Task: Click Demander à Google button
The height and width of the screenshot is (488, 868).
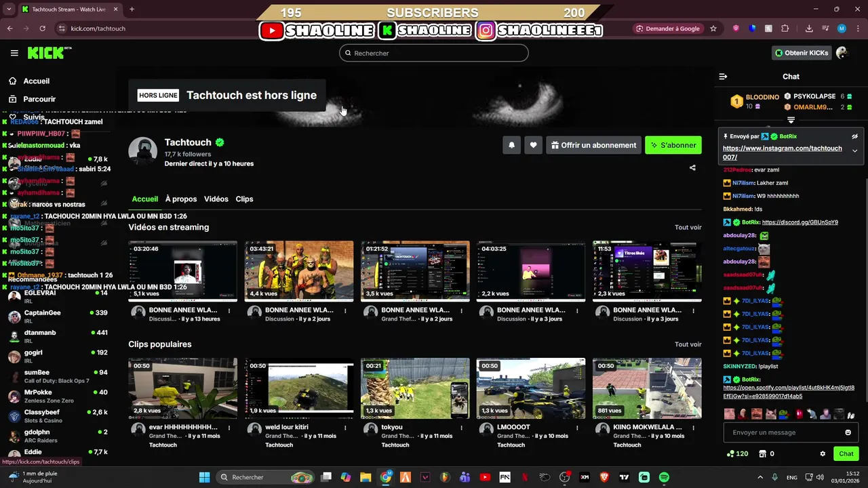Action: click(x=668, y=28)
